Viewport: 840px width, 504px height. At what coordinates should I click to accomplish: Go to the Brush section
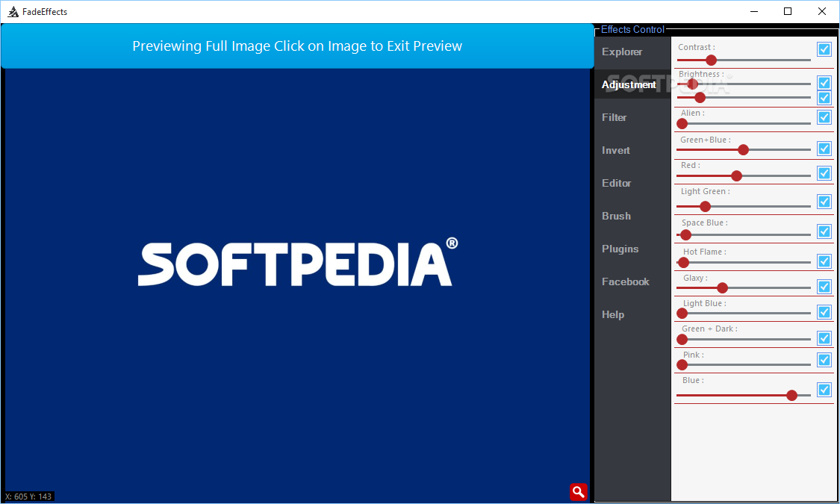point(616,216)
